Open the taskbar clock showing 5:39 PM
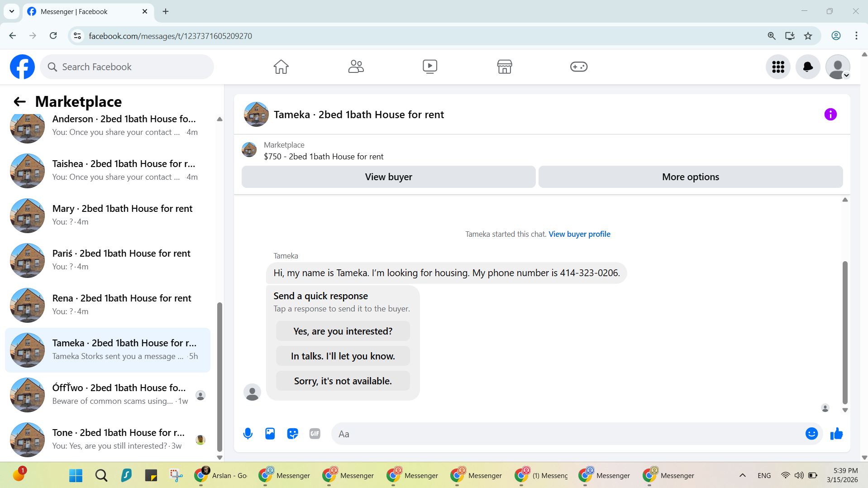Image resolution: width=868 pixels, height=488 pixels. (842, 475)
